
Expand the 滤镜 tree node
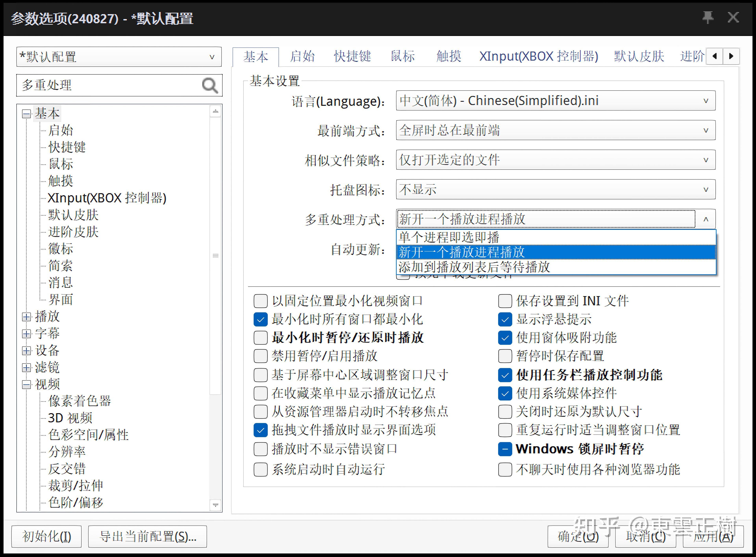[26, 367]
